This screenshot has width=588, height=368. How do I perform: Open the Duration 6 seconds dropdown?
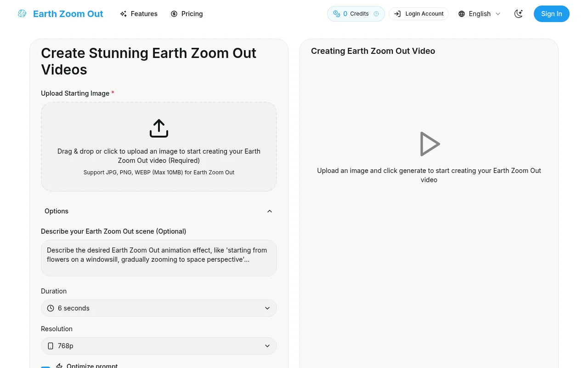[x=159, y=308]
